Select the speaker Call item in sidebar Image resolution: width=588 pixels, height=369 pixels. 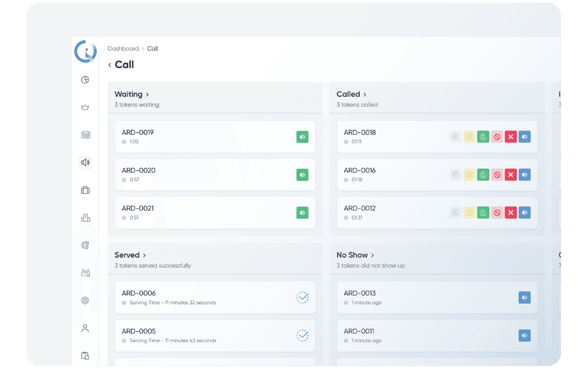85,163
